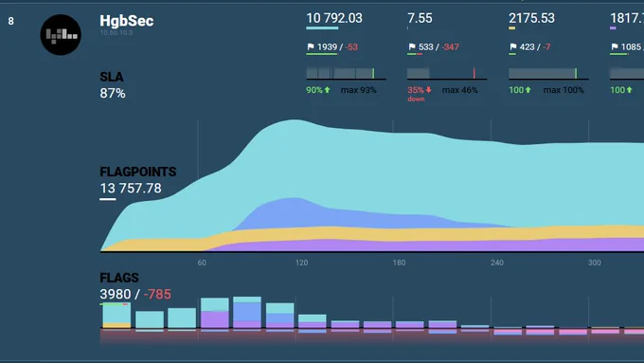644x363 pixels.
Task: Select the 10 792.03 service score
Action: 334,18
